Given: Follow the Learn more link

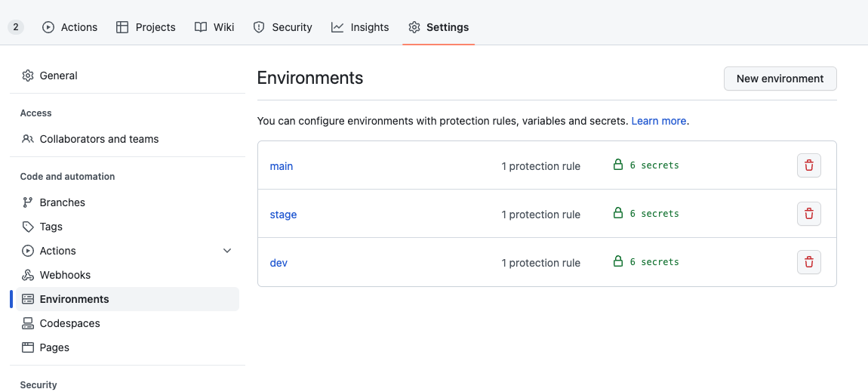Looking at the screenshot, I should point(659,121).
